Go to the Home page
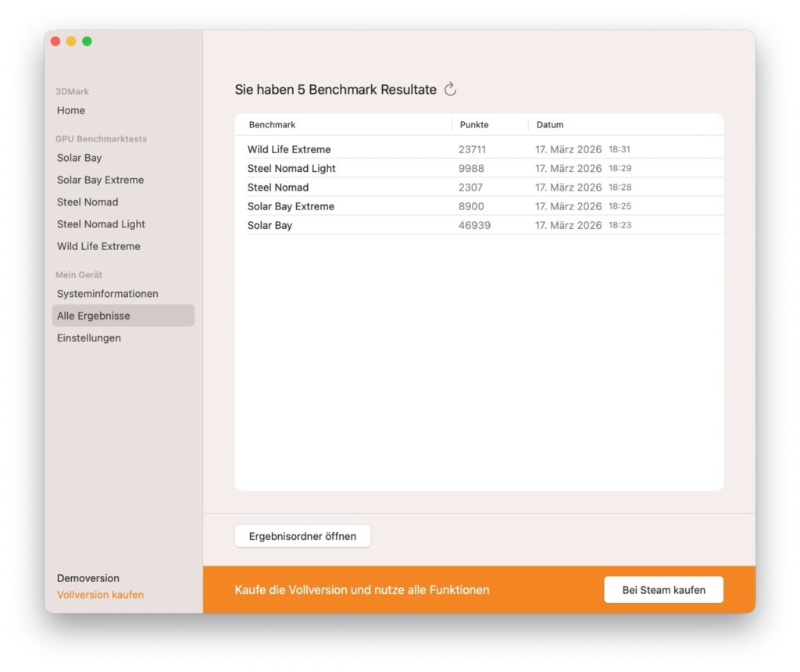 (x=70, y=110)
